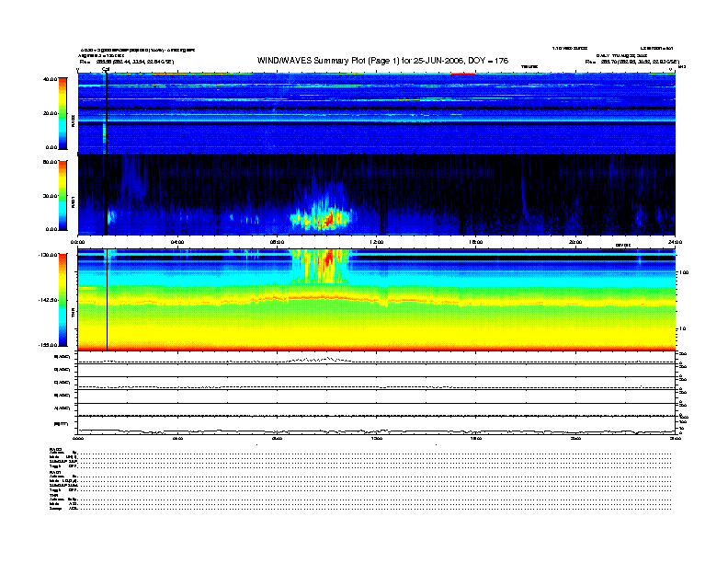Viewport: 728px width, 563px height.
Task: Click the red burst in RAD1 spectrogram
Action: pos(330,218)
